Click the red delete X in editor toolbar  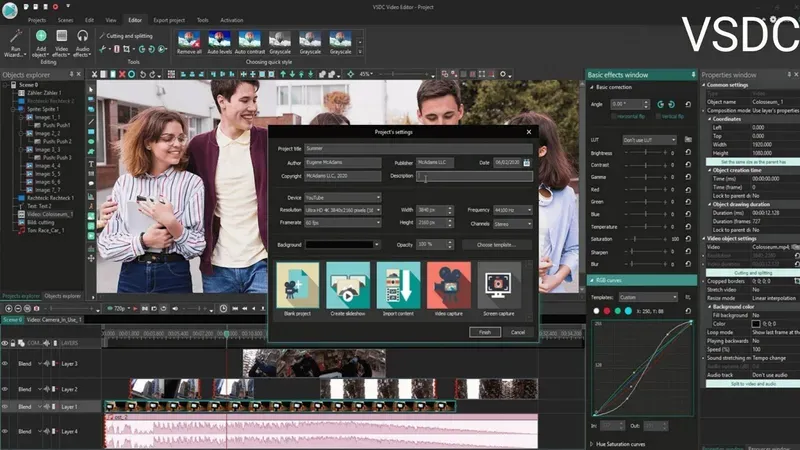tap(122, 74)
